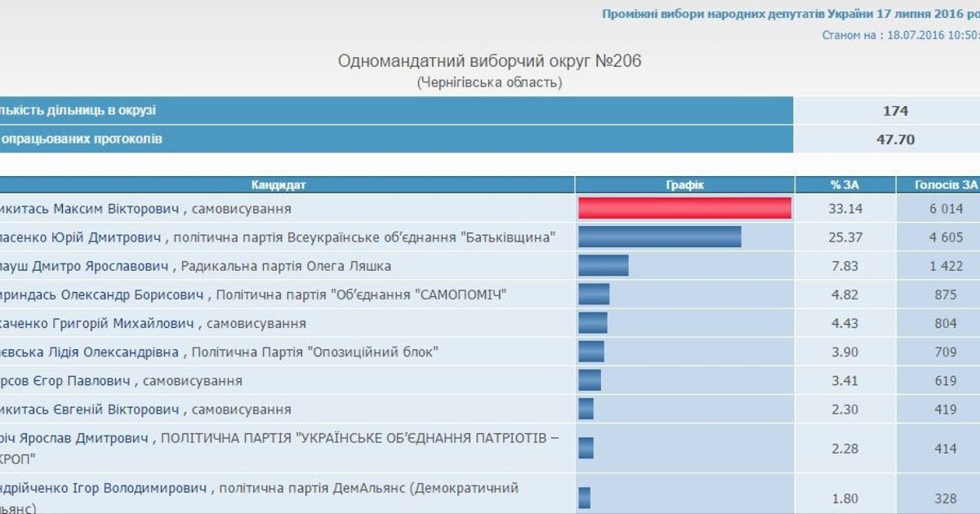Click the 47.70 processed protocols value
This screenshot has width=980, height=514.
895,139
